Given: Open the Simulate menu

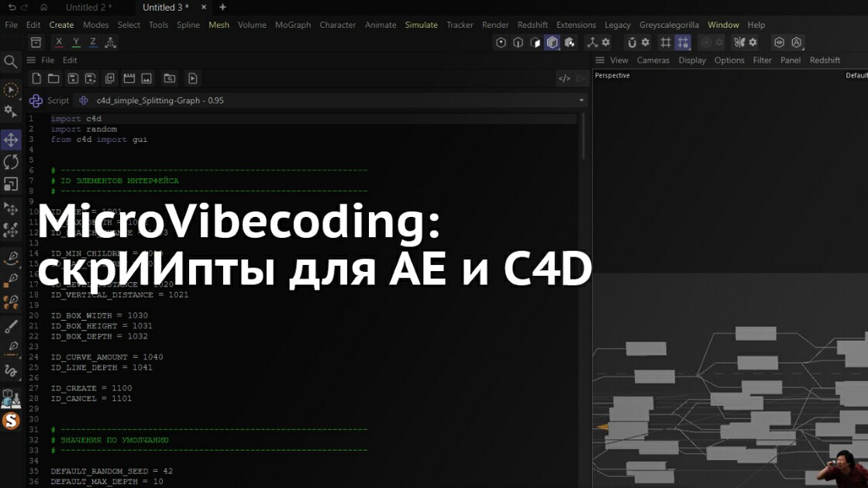Looking at the screenshot, I should [x=422, y=25].
